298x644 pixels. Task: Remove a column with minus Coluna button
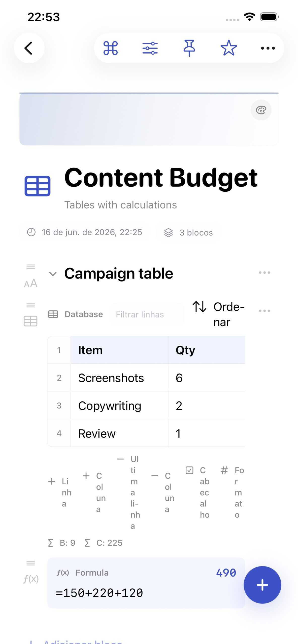click(x=163, y=492)
